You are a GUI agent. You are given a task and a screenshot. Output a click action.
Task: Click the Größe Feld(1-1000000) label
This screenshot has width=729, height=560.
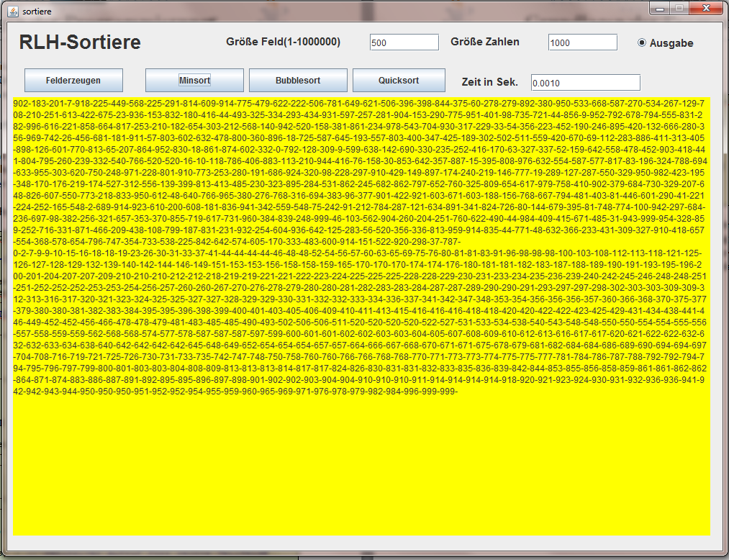283,42
